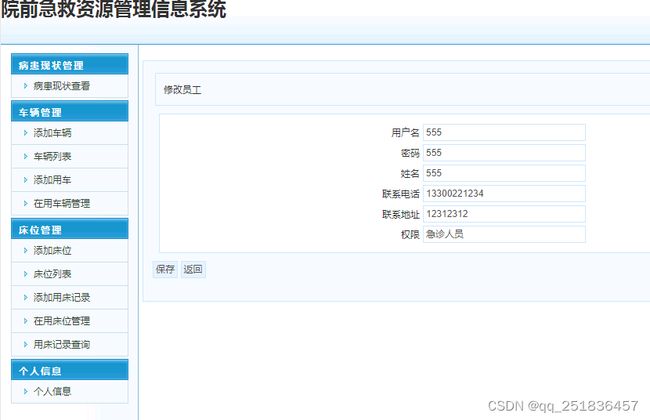Go to 车辆列表
Viewport: 650px width, 420px height.
click(x=52, y=156)
